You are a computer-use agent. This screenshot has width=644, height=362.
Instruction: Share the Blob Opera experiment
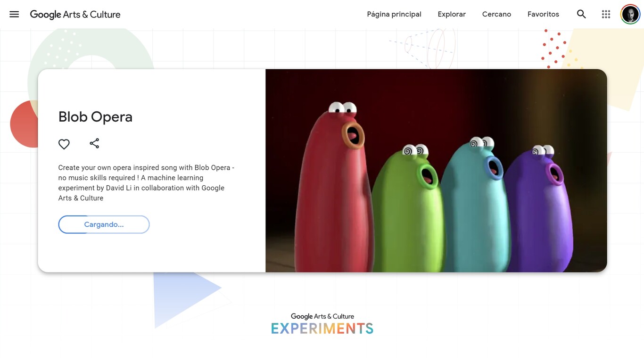[94, 143]
